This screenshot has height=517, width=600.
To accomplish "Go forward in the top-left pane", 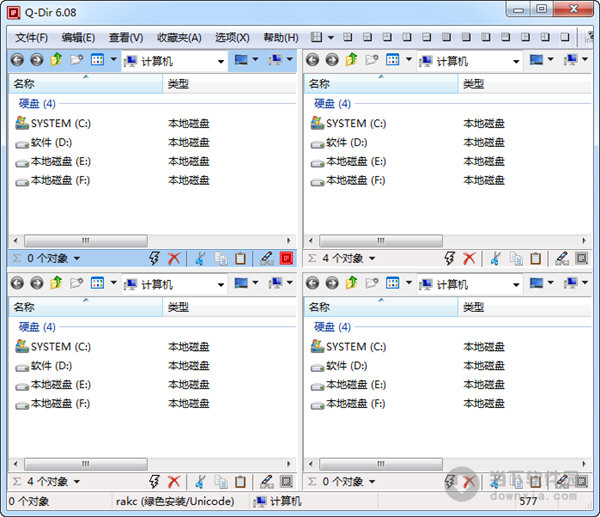I will point(37,60).
